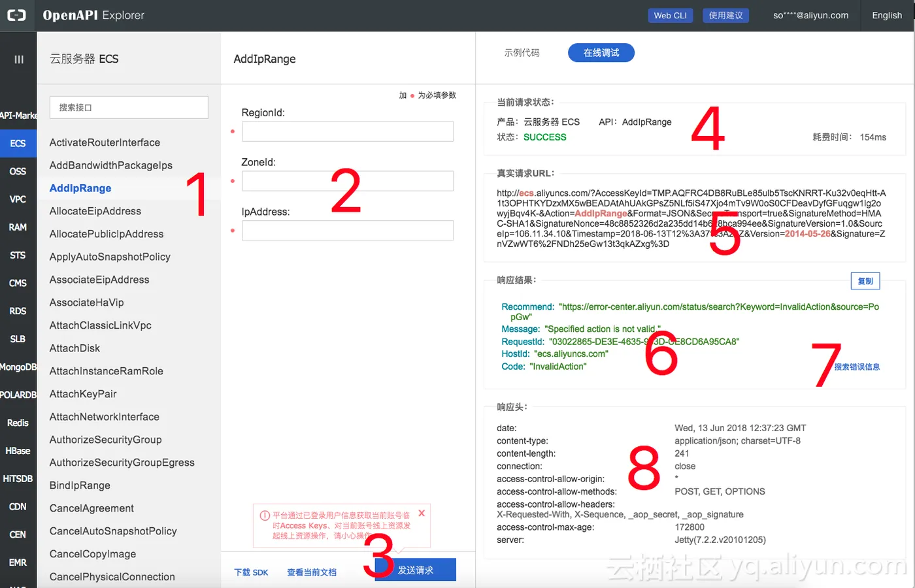Switch to the 示例代码 tab
Screen dimensions: 915x588
pyautogui.click(x=522, y=52)
